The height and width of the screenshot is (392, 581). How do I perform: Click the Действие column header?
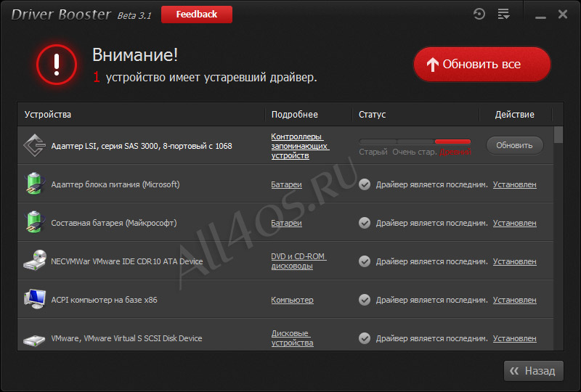(x=515, y=115)
